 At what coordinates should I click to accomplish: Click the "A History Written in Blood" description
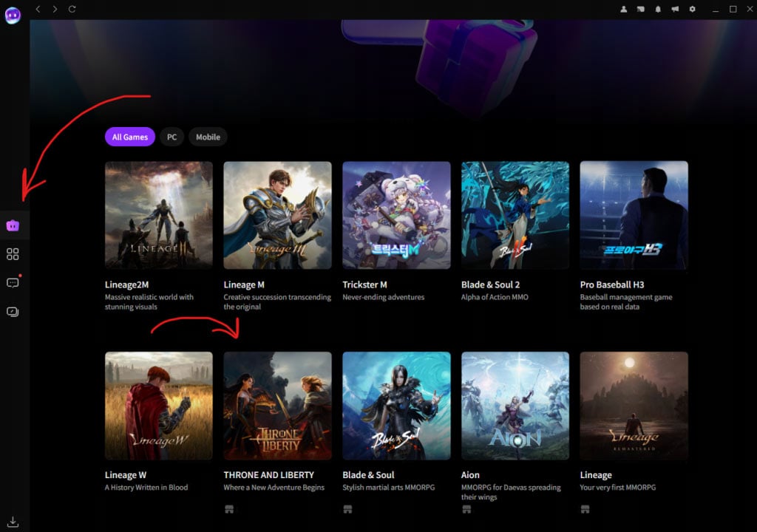pyautogui.click(x=146, y=487)
